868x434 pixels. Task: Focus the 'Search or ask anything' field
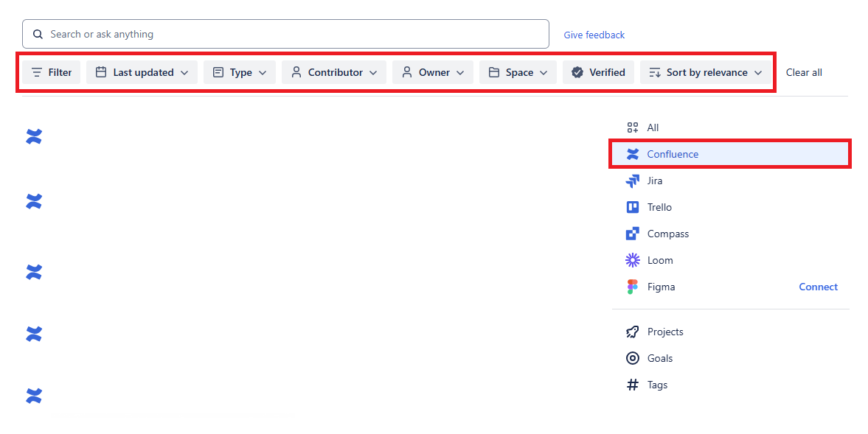point(285,35)
